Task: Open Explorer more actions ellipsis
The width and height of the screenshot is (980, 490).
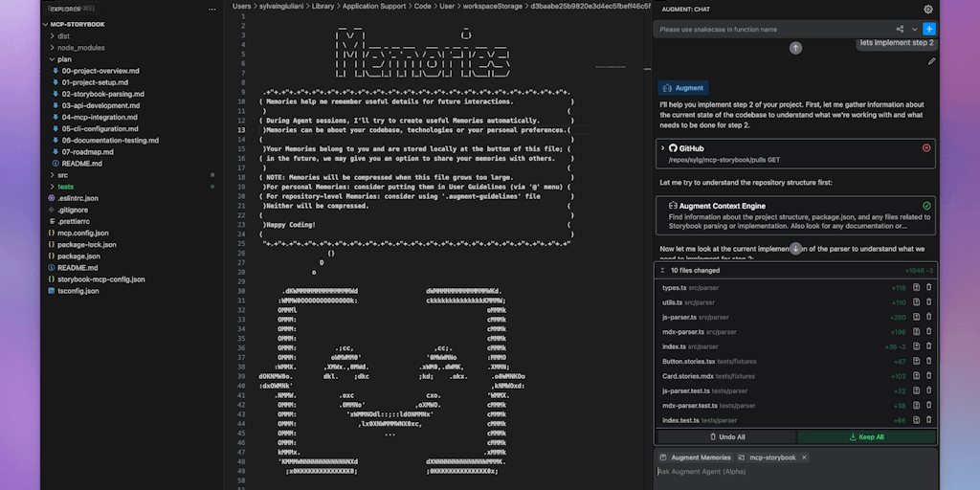Action: pyautogui.click(x=212, y=10)
